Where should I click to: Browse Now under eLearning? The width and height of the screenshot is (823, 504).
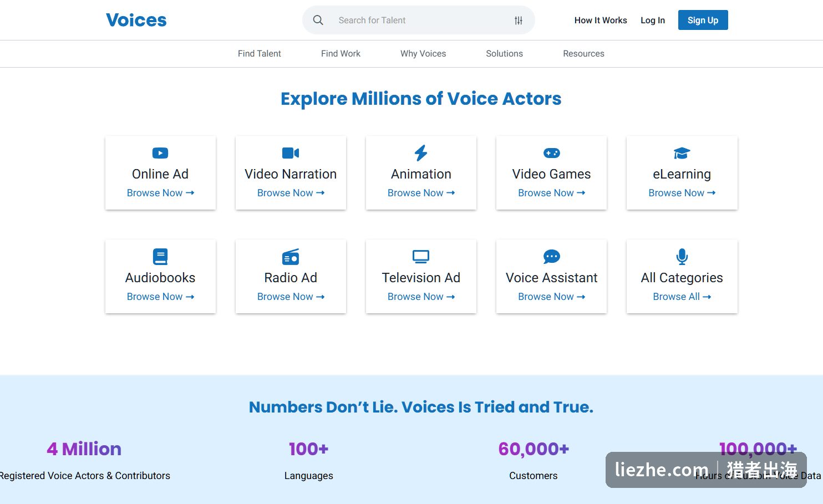(x=682, y=193)
